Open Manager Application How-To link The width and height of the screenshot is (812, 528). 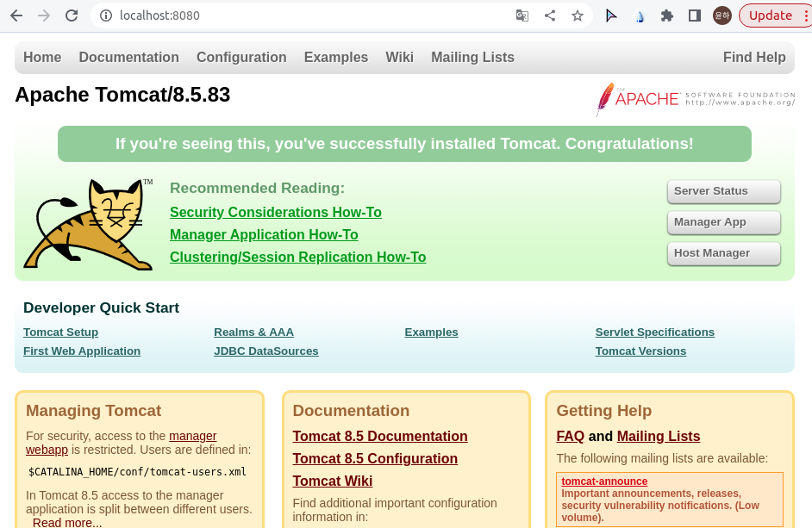264,234
